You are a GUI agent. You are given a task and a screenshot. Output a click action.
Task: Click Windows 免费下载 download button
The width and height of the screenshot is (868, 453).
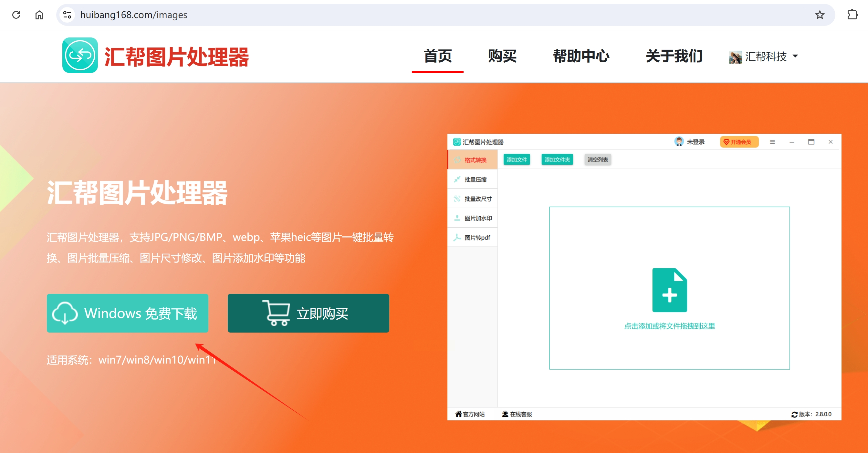127,313
